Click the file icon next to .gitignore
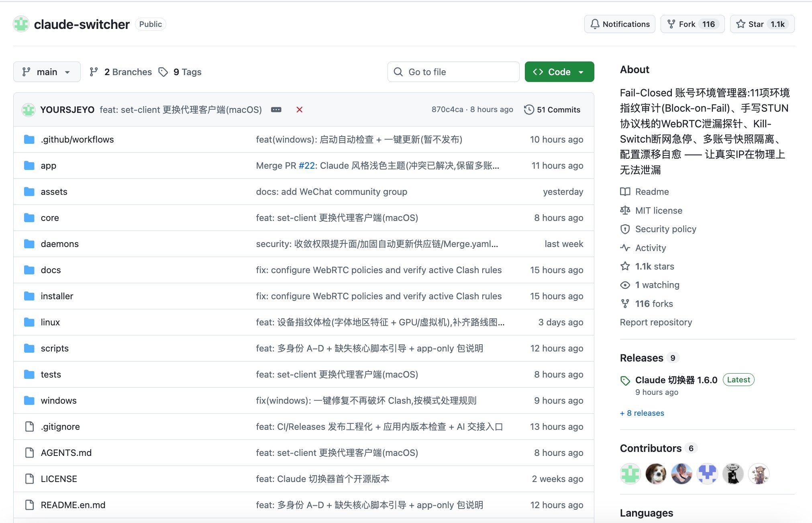The height and width of the screenshot is (523, 812). pyautogui.click(x=29, y=427)
